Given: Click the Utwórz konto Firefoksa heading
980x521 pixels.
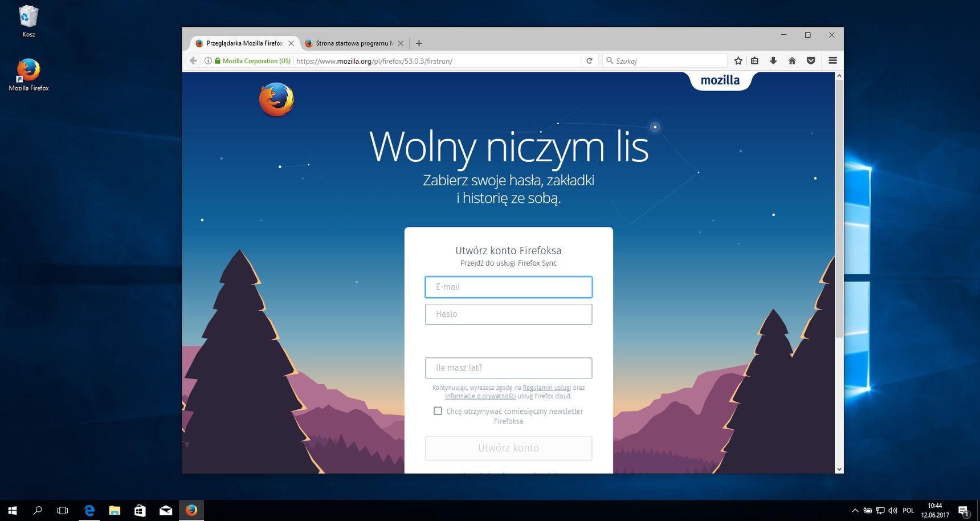Looking at the screenshot, I should click(508, 250).
